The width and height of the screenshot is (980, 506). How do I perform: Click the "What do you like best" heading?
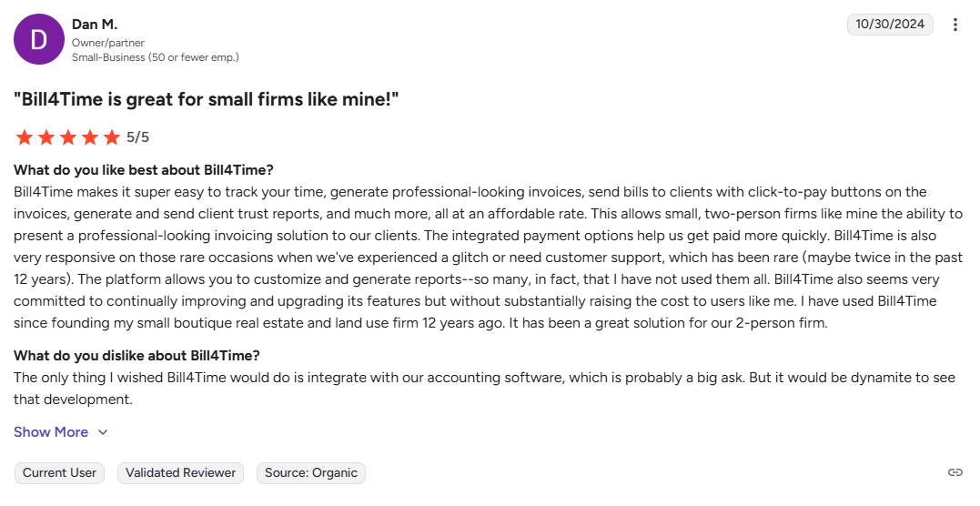coord(144,170)
